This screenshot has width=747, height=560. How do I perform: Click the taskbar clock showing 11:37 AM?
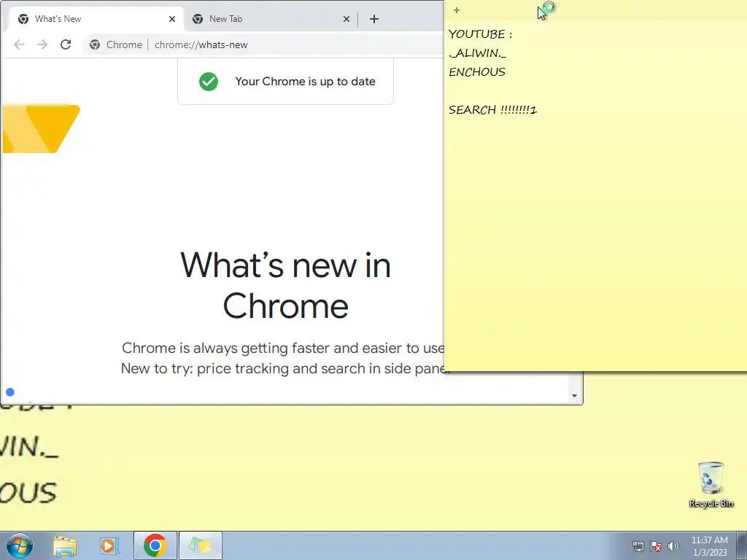pyautogui.click(x=709, y=546)
